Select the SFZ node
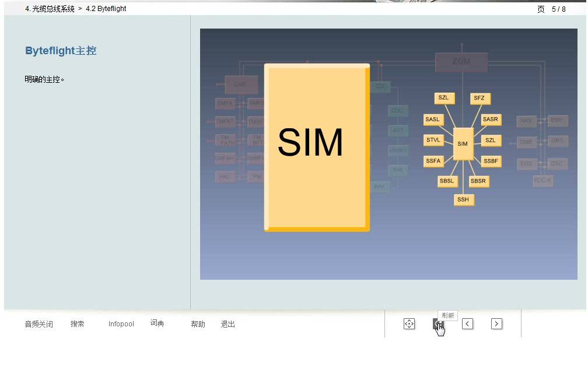 pos(480,98)
